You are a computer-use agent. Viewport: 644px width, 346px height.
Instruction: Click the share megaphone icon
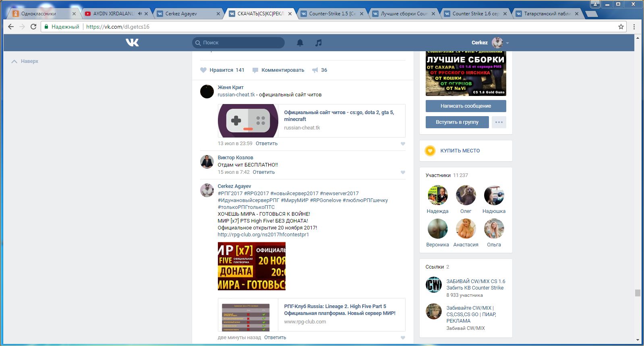point(315,70)
